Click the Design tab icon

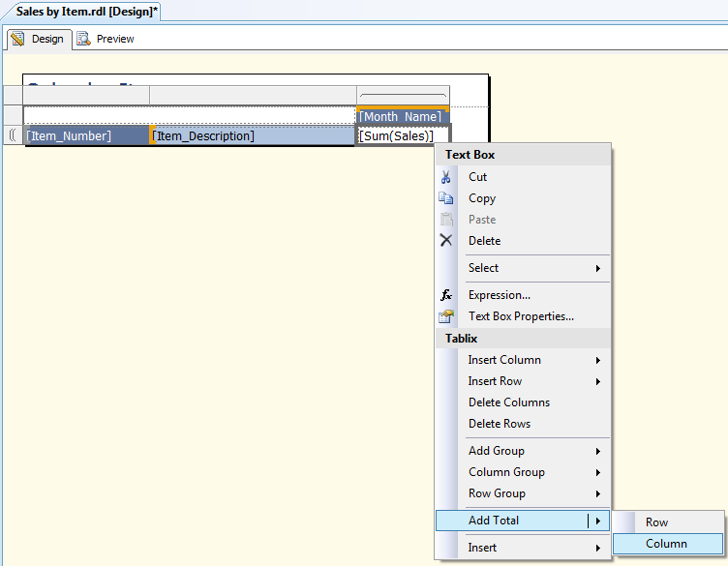point(17,39)
